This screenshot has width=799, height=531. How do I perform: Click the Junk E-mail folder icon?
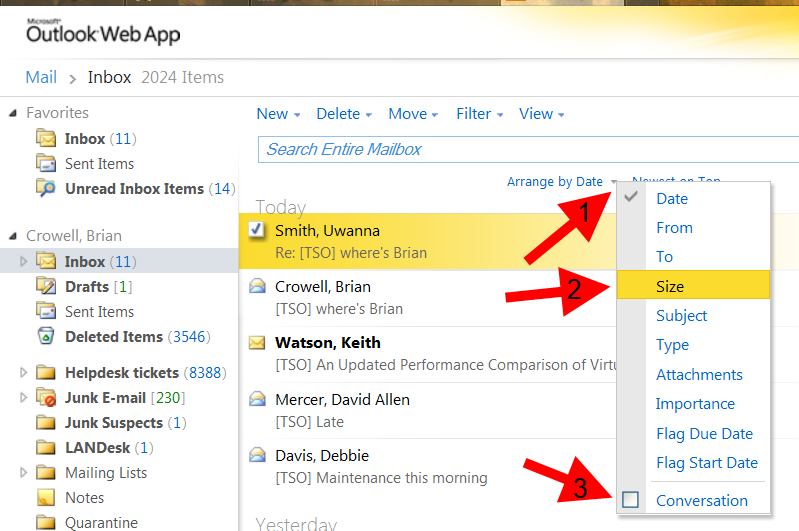(46, 398)
